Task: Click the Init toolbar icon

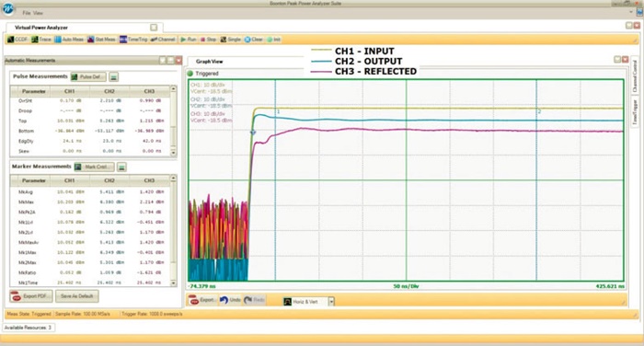Action: [x=273, y=40]
